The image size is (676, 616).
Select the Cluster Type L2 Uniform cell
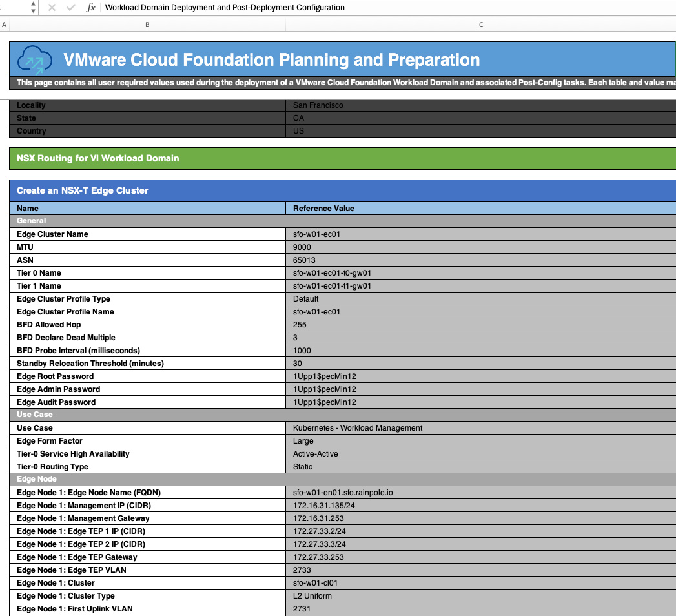pos(481,596)
